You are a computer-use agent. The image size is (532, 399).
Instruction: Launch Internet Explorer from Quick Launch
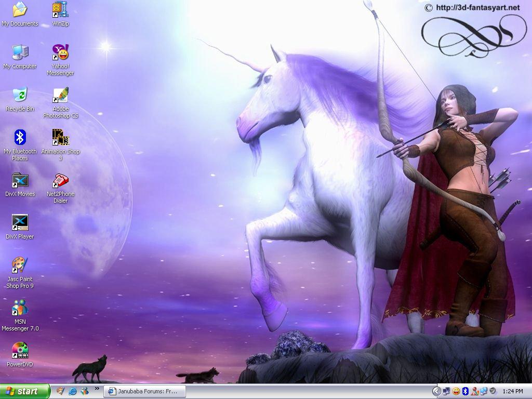[72, 391]
